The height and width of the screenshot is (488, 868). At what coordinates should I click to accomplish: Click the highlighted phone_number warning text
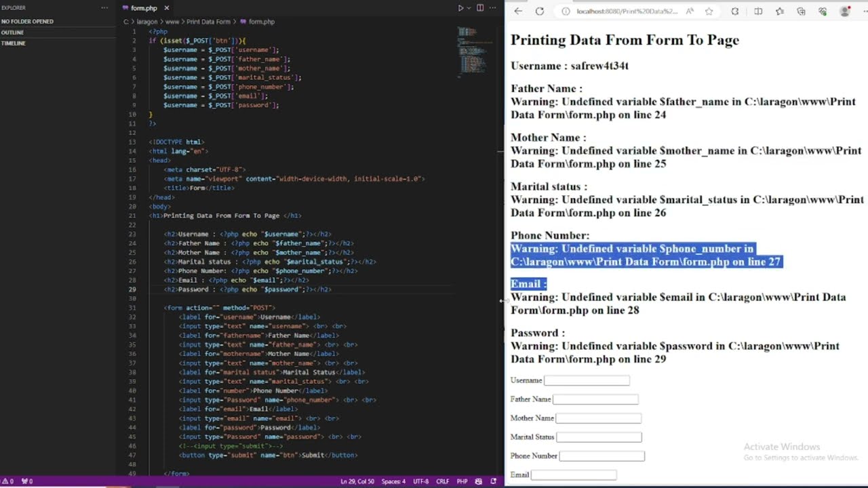pos(646,255)
